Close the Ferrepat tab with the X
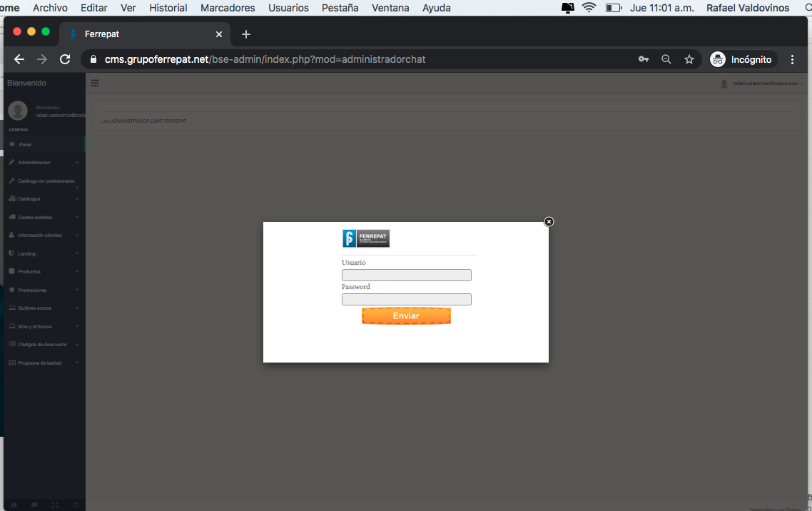The width and height of the screenshot is (812, 511). (x=219, y=34)
